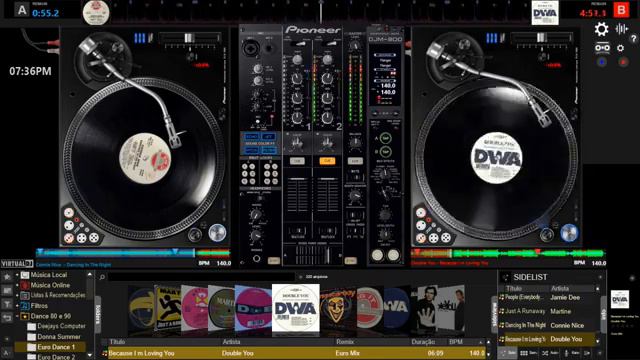
Task: Click the audio waveform icon beside the large gear
Action: [622, 29]
